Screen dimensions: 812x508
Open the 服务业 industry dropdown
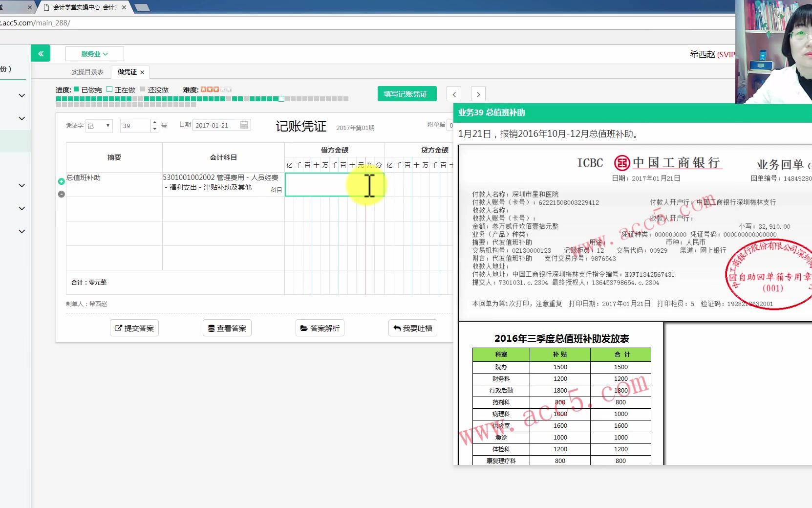pyautogui.click(x=94, y=54)
